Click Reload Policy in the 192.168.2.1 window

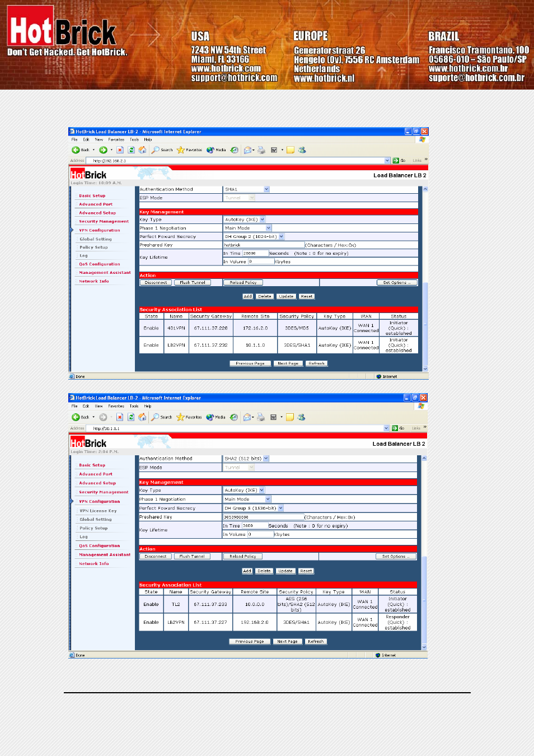tap(243, 283)
